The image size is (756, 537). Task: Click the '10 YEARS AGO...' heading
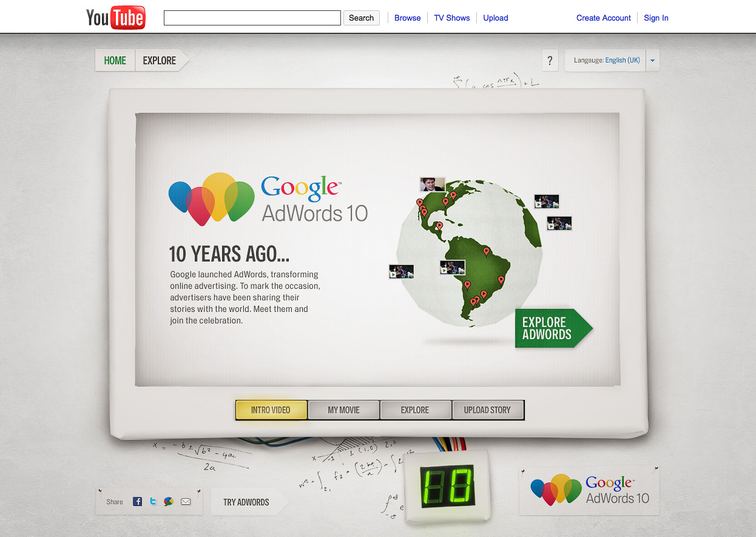pyautogui.click(x=229, y=254)
